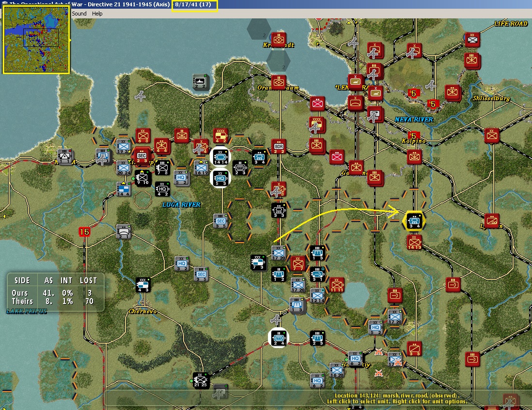Select black infantry regiment 7 8
Screen dimensions: 532x410
(x=162, y=167)
